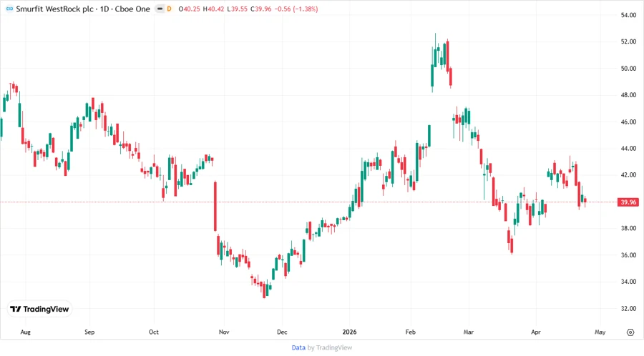The image size is (644, 356).
Task: Click the close value C39.96
Action: click(x=260, y=9)
